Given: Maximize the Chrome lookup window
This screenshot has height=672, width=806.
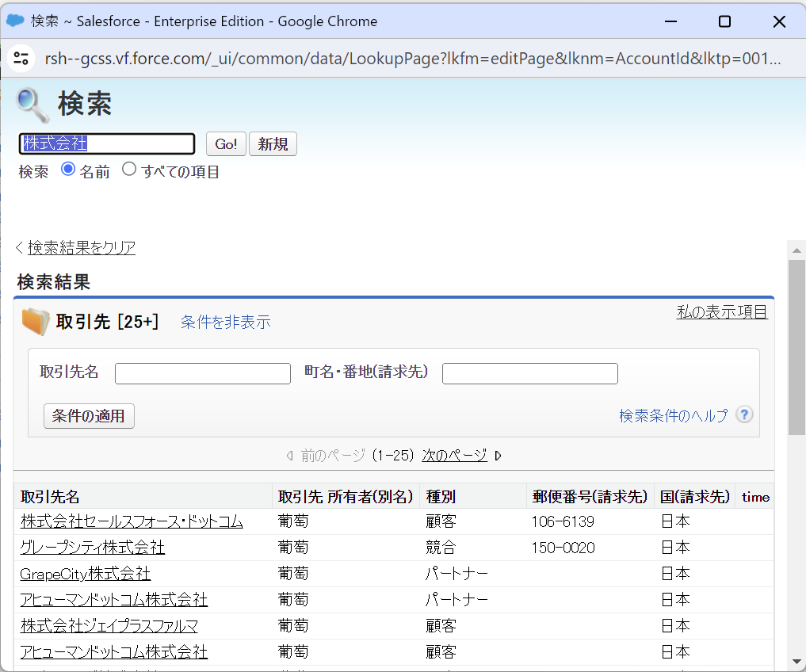Looking at the screenshot, I should [725, 21].
